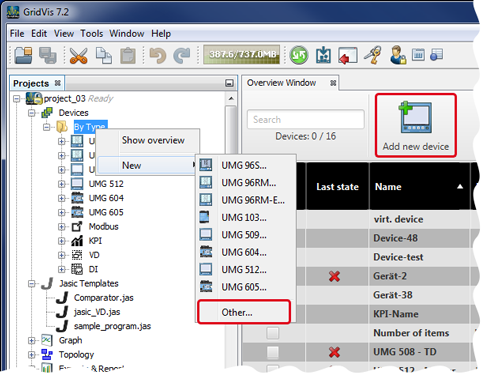Click the user with lock icon

point(398,55)
